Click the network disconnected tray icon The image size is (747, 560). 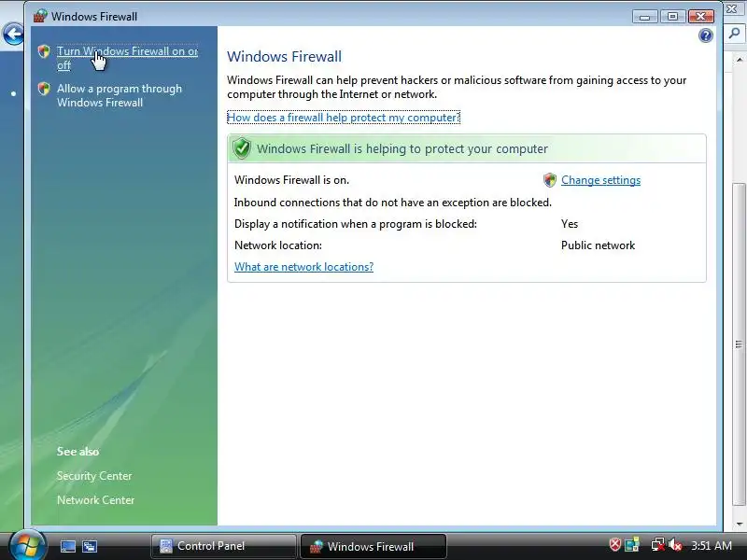pos(658,544)
